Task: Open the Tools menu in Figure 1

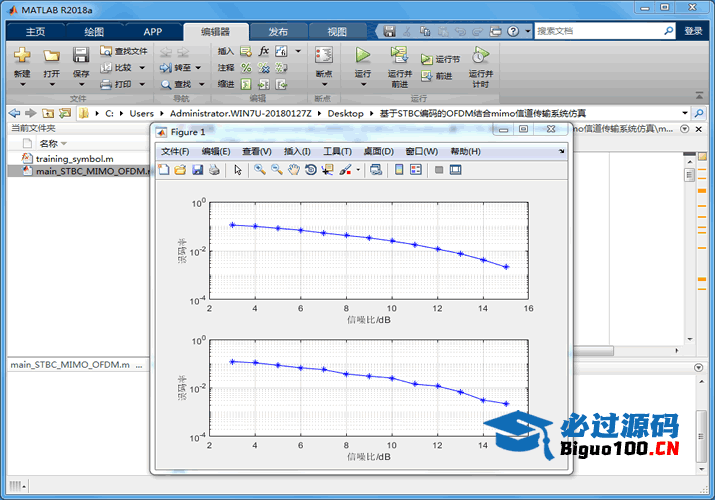Action: click(337, 151)
